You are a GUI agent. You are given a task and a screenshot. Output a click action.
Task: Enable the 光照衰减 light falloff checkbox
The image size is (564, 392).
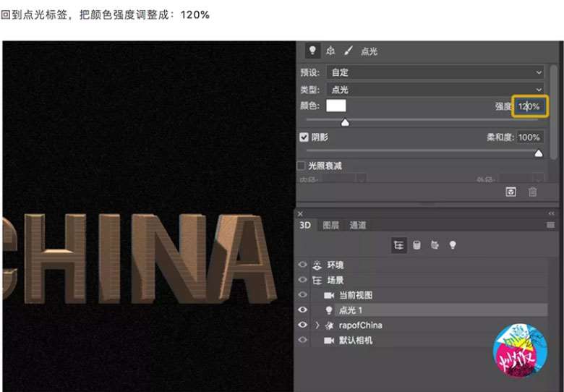coord(301,166)
